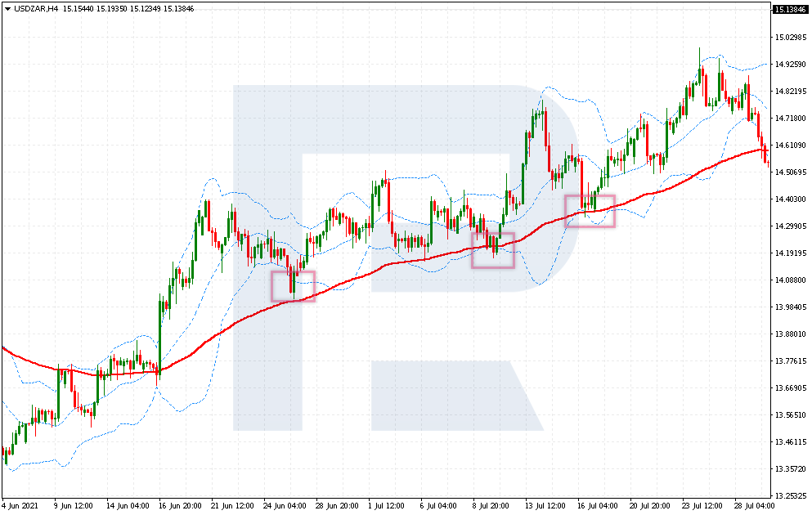Image resolution: width=812 pixels, height=515 pixels.
Task: Click price level 14.50695 on scale
Action: pos(790,172)
